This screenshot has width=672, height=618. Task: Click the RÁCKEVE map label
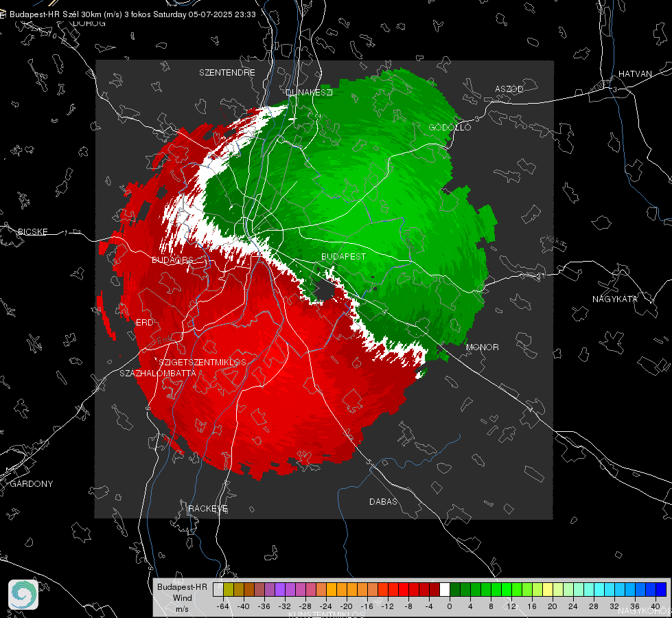click(x=208, y=508)
